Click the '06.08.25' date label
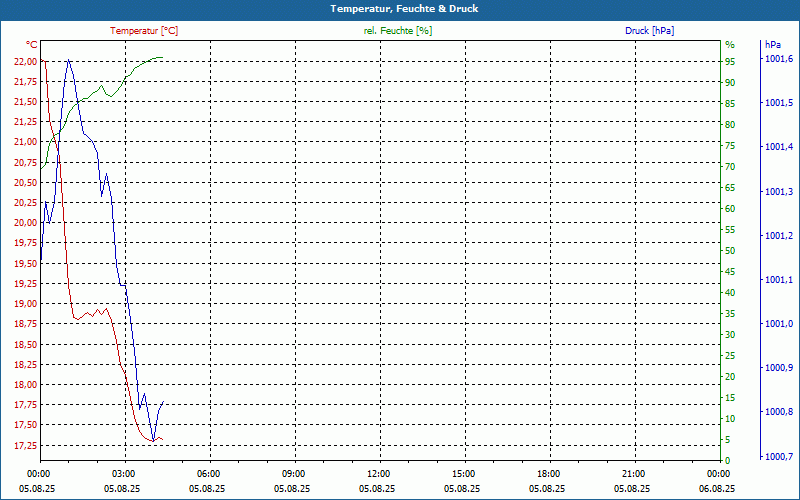 (717, 488)
